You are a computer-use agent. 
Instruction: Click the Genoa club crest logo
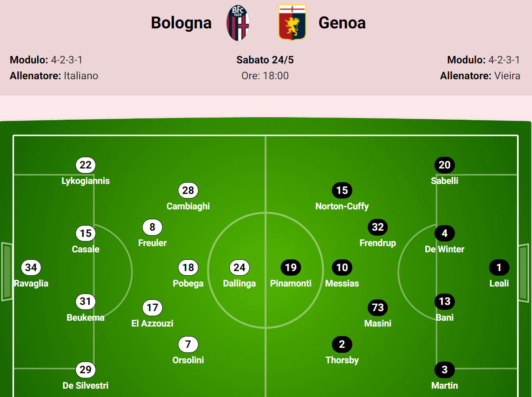click(292, 23)
